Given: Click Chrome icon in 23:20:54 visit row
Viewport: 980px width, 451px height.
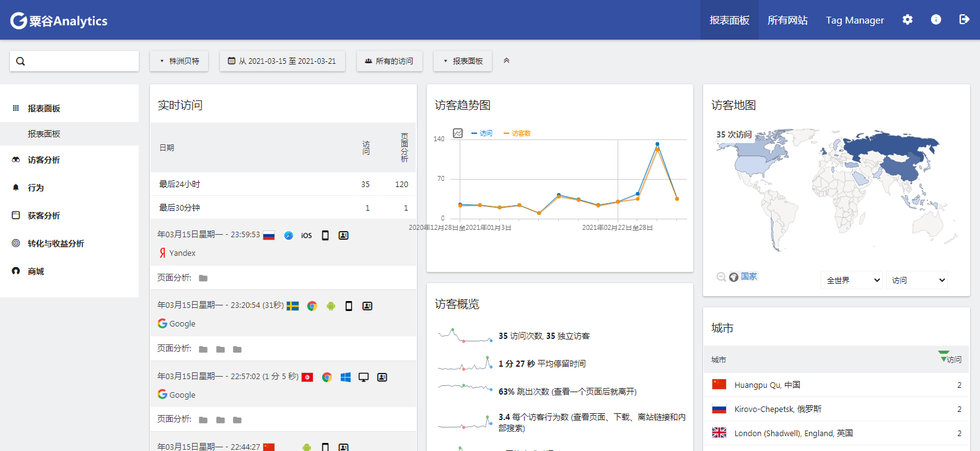Looking at the screenshot, I should [x=312, y=306].
